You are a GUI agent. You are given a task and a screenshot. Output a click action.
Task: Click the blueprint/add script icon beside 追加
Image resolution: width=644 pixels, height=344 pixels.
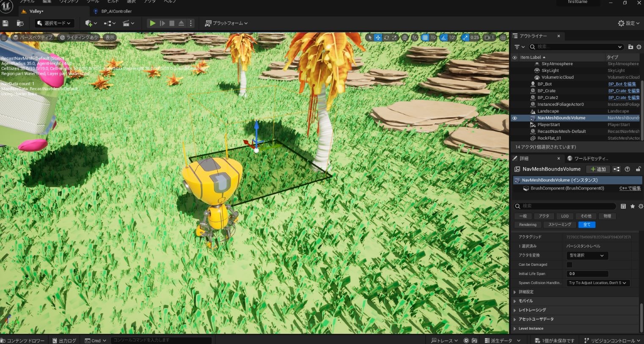(x=616, y=169)
